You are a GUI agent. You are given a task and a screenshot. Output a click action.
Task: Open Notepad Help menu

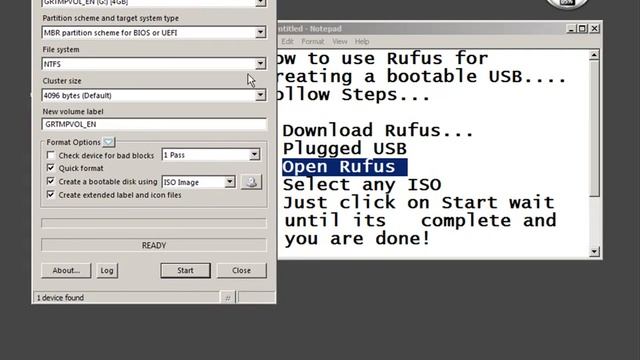click(x=362, y=42)
